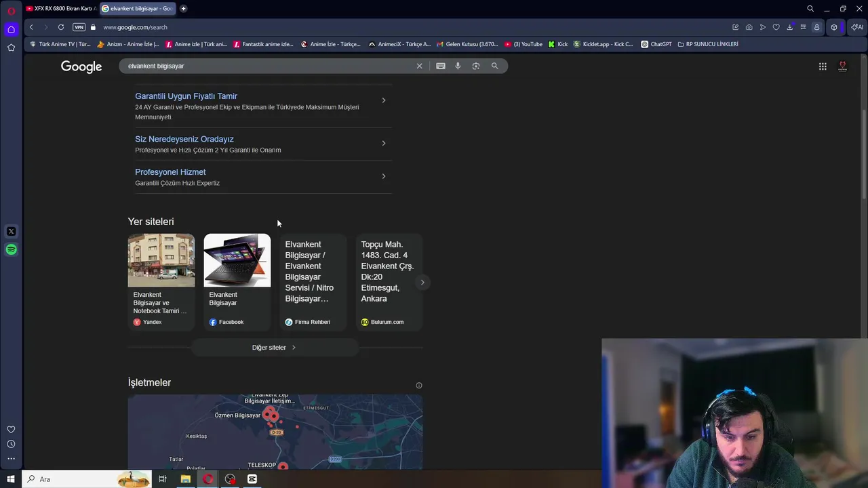Open on-screen keyboard input tool
The width and height of the screenshot is (868, 488).
(x=441, y=66)
